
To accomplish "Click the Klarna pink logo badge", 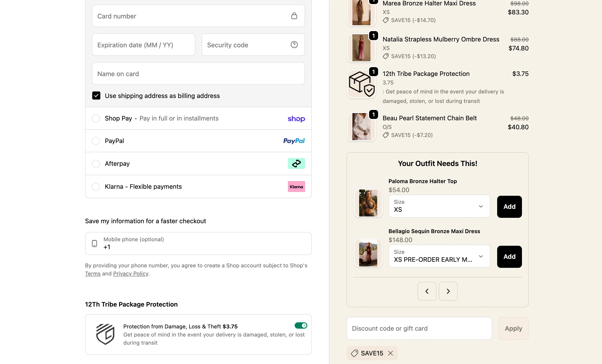I will click(296, 187).
